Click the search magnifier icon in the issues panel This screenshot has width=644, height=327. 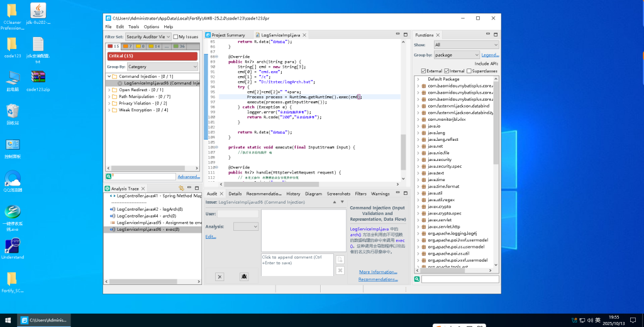coord(108,177)
